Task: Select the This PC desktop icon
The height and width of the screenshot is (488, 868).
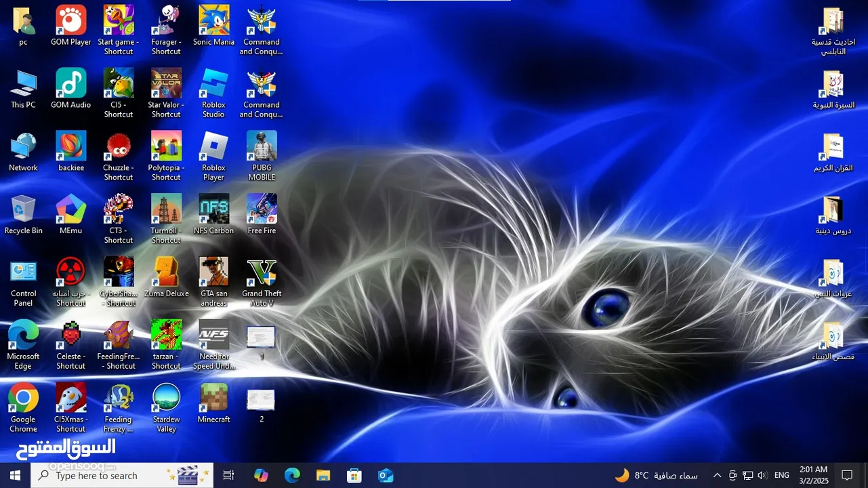Action: point(23,89)
